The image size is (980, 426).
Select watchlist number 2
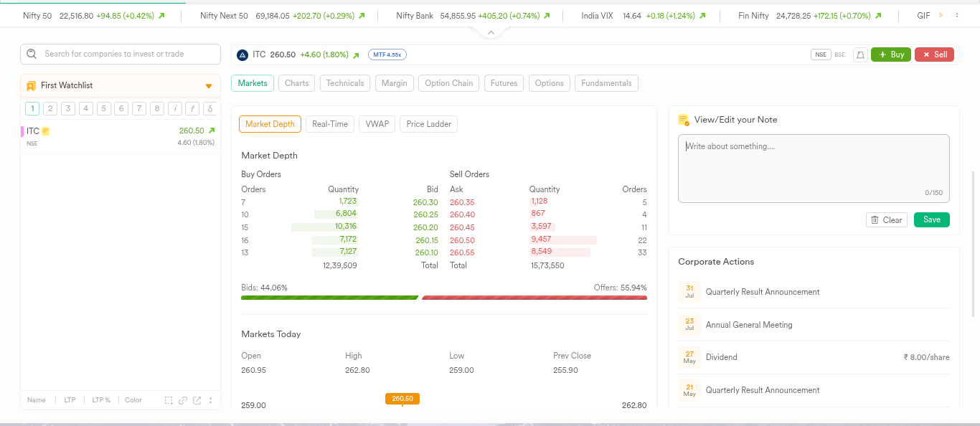[50, 109]
